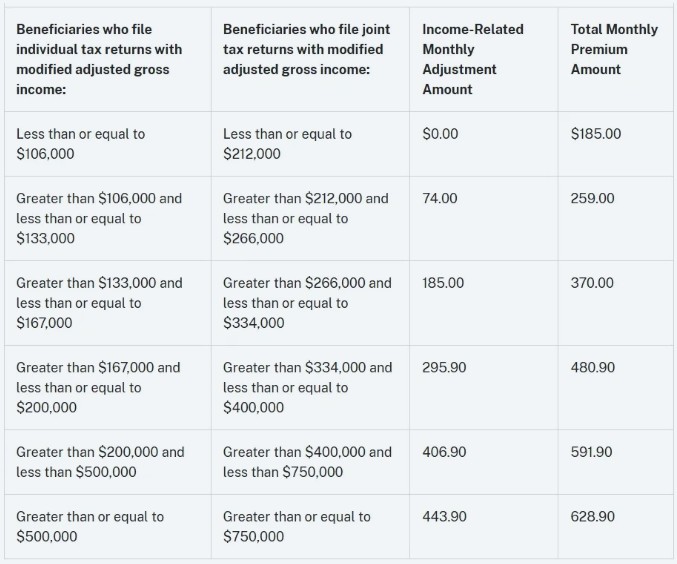Click the $185.00 total premium cell
Viewport: 677px width, 564px height.
[595, 134]
